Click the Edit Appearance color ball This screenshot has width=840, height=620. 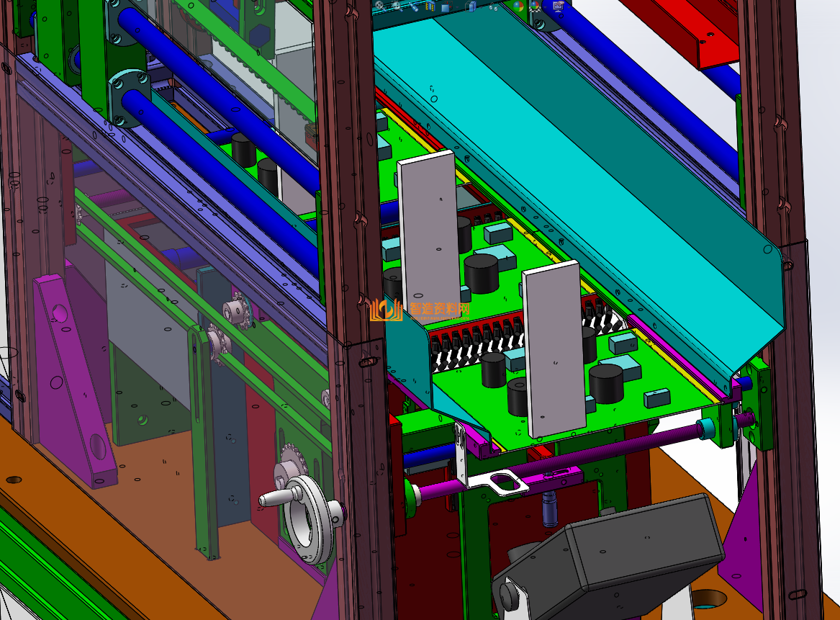[x=518, y=6]
